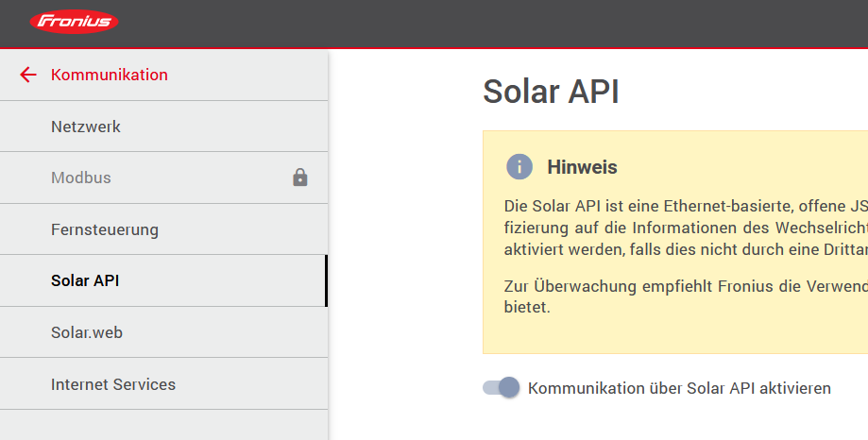Click the Kommunikation back header label
The image size is (868, 440).
pos(110,75)
